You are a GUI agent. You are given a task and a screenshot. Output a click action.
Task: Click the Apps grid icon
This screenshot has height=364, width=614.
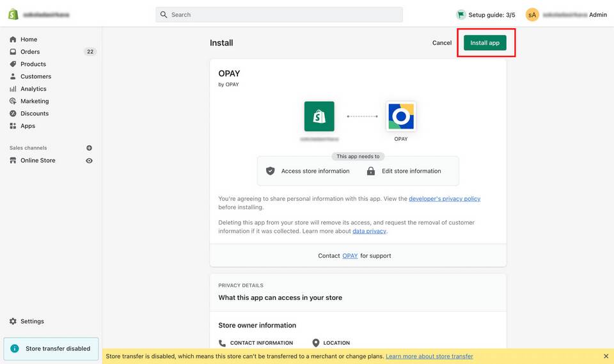(13, 126)
